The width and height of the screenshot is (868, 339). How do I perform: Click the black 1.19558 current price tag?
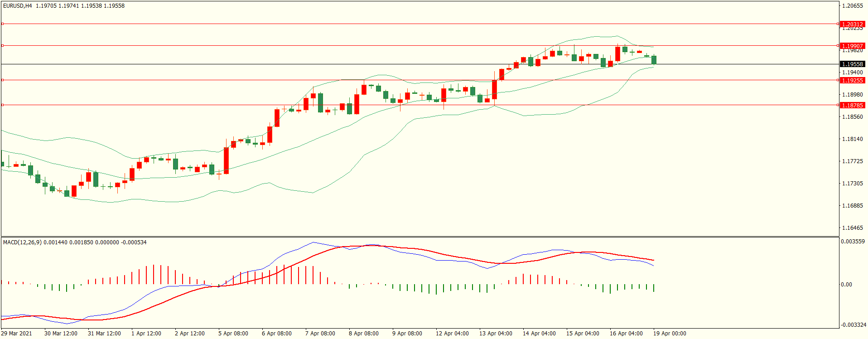[852, 64]
